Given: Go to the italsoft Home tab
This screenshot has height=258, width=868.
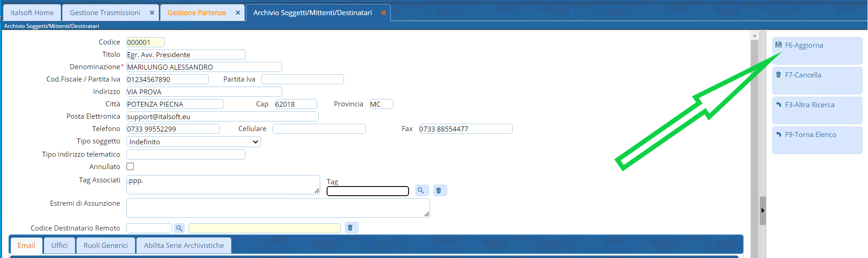Looking at the screenshot, I should click(32, 13).
